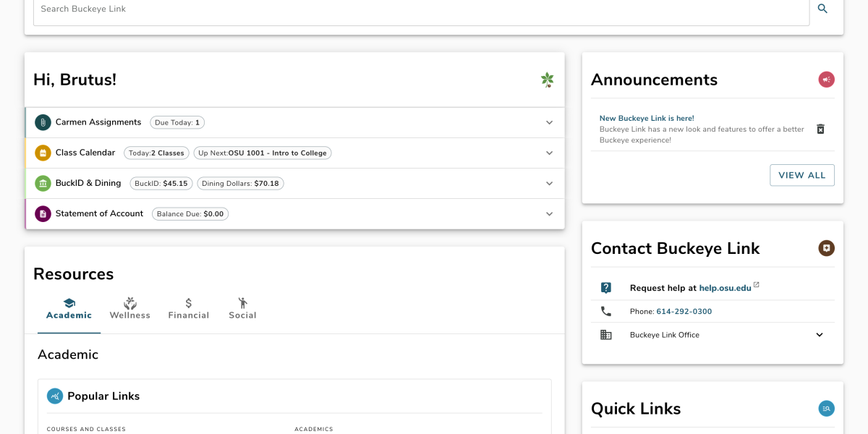Click the search magnifier icon

point(822,9)
